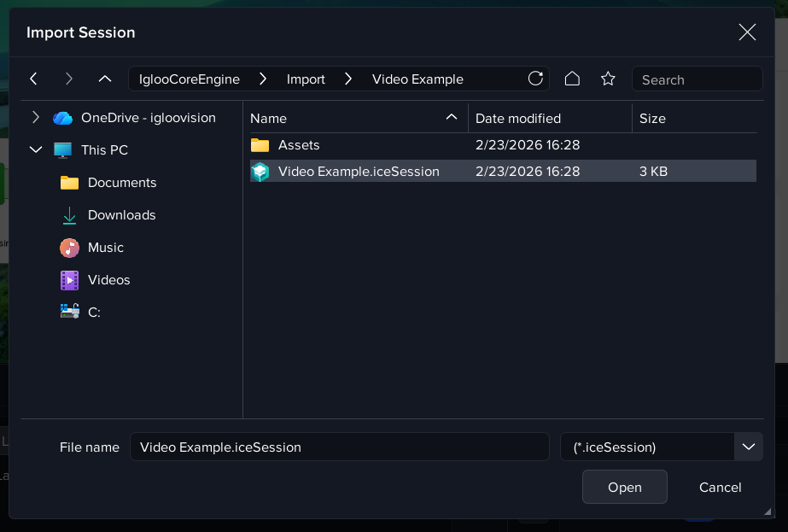Sort by Date modified column header
Screen dimensions: 788x532
coord(518,119)
